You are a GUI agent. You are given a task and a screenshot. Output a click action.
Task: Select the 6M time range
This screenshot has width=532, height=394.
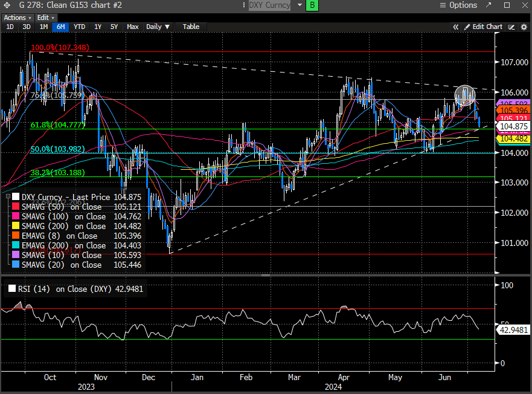pos(61,27)
